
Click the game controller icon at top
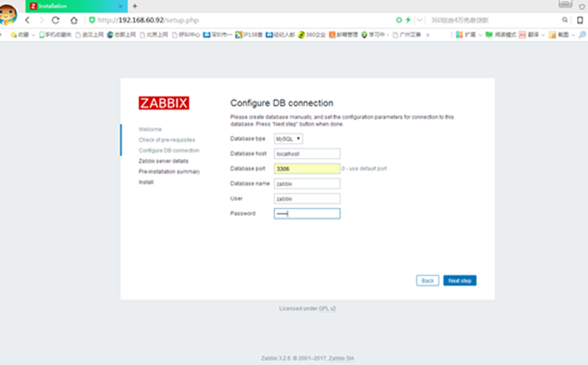(565, 3)
